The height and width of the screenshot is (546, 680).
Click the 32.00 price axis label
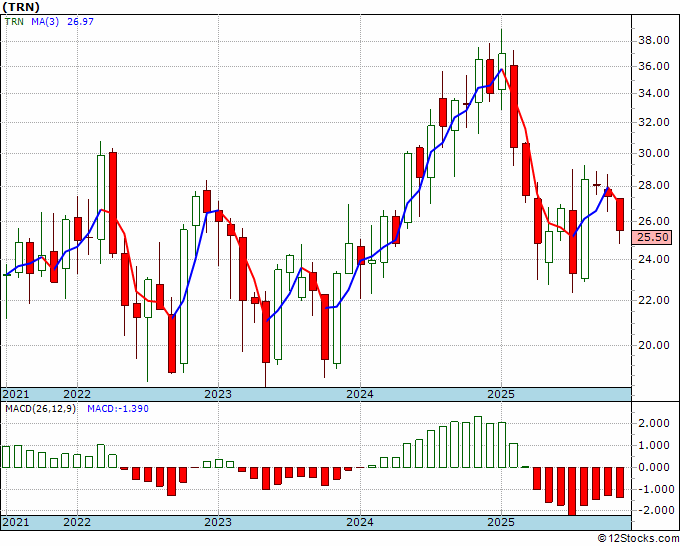[654, 123]
